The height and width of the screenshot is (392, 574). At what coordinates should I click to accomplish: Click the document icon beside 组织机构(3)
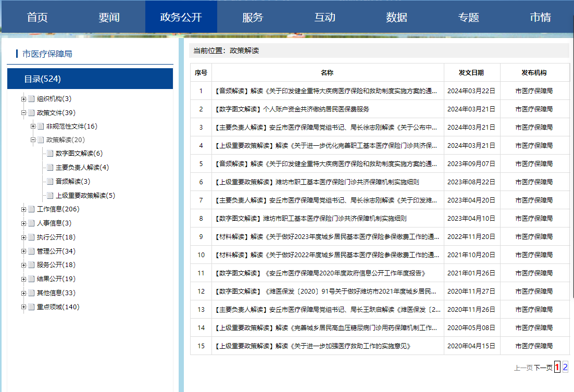tap(31, 99)
